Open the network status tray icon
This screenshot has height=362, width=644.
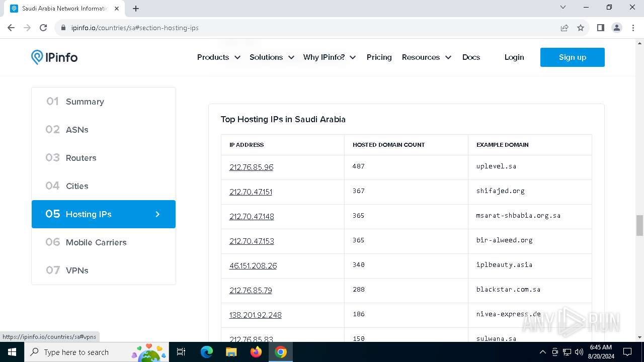(x=567, y=352)
